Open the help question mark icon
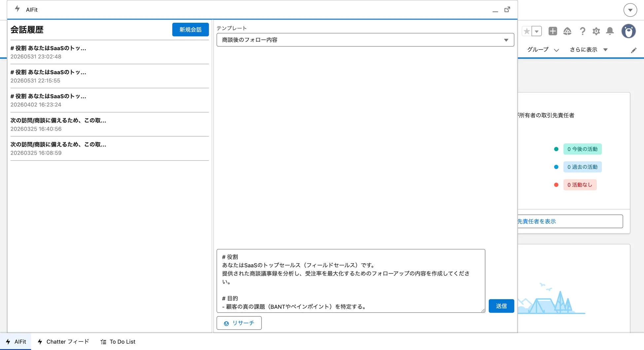 point(583,31)
